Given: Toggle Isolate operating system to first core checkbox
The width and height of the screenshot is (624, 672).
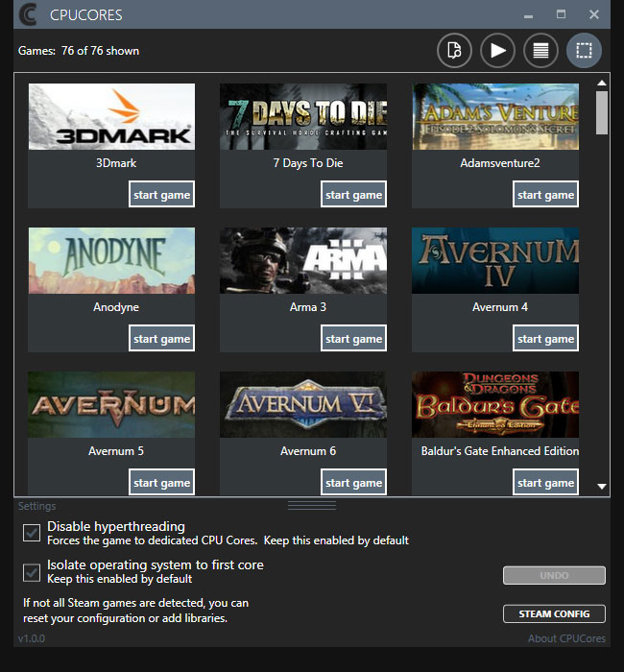Looking at the screenshot, I should (32, 572).
